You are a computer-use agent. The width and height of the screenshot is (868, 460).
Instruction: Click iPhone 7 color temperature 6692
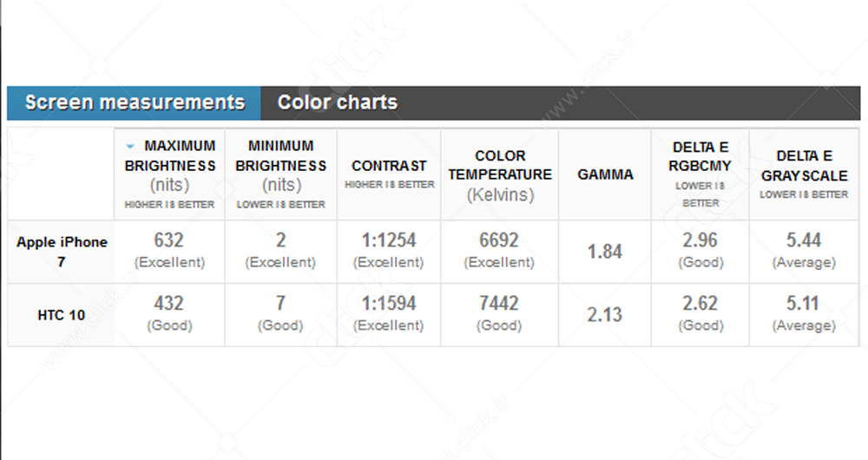(499, 240)
